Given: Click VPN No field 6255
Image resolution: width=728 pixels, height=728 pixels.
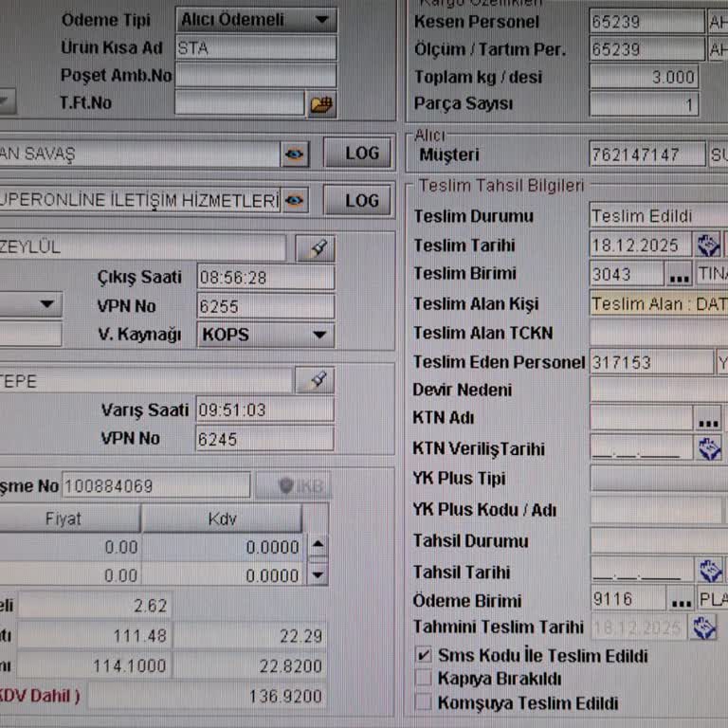Looking at the screenshot, I should point(265,306).
